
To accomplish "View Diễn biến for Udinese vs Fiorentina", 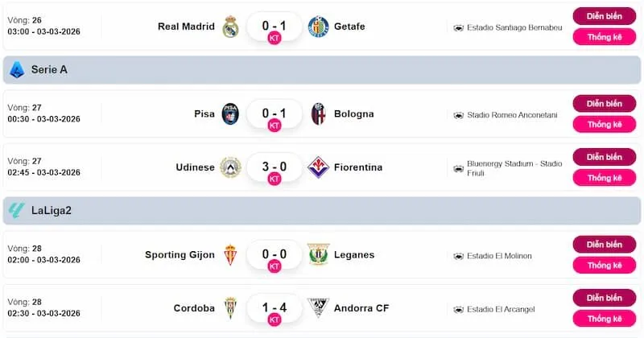I will [604, 157].
